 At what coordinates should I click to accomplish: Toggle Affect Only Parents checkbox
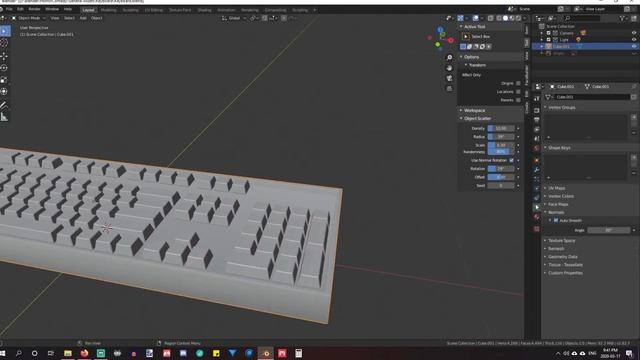(x=518, y=100)
